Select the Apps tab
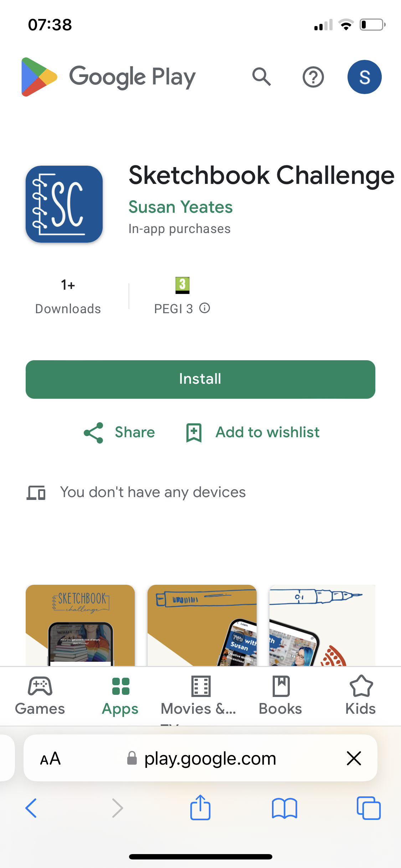The width and height of the screenshot is (401, 868). 120,696
